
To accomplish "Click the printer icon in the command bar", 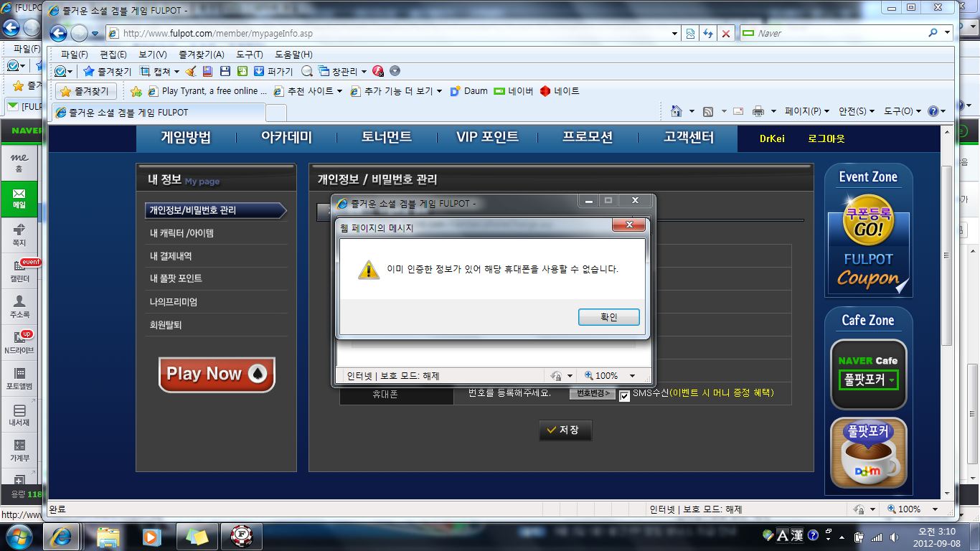I will click(758, 111).
